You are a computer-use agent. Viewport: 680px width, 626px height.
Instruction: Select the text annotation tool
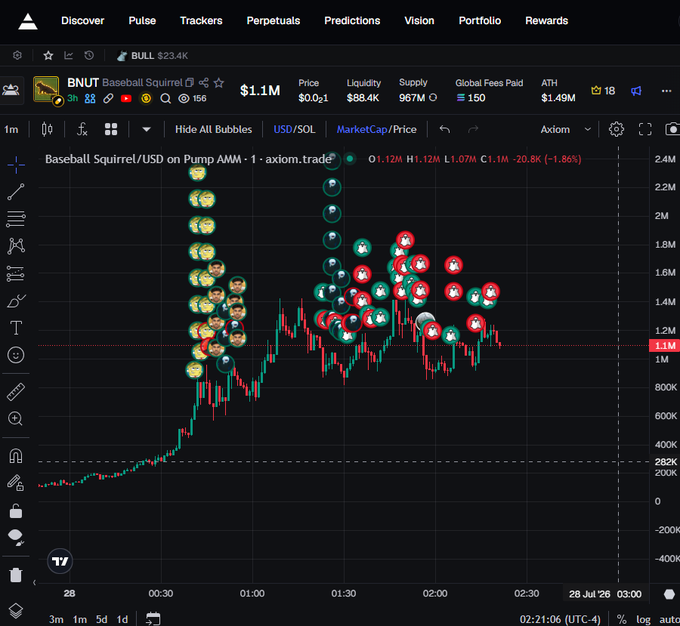16,328
